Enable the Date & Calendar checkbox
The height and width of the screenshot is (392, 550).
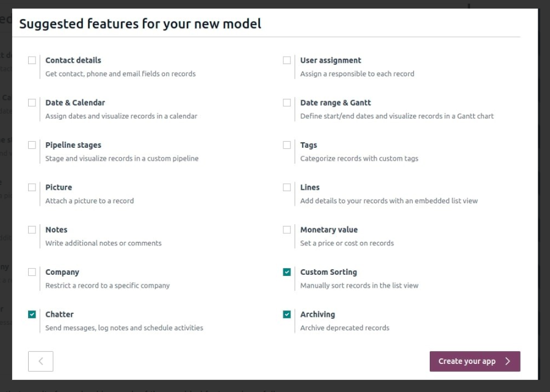[x=32, y=103]
